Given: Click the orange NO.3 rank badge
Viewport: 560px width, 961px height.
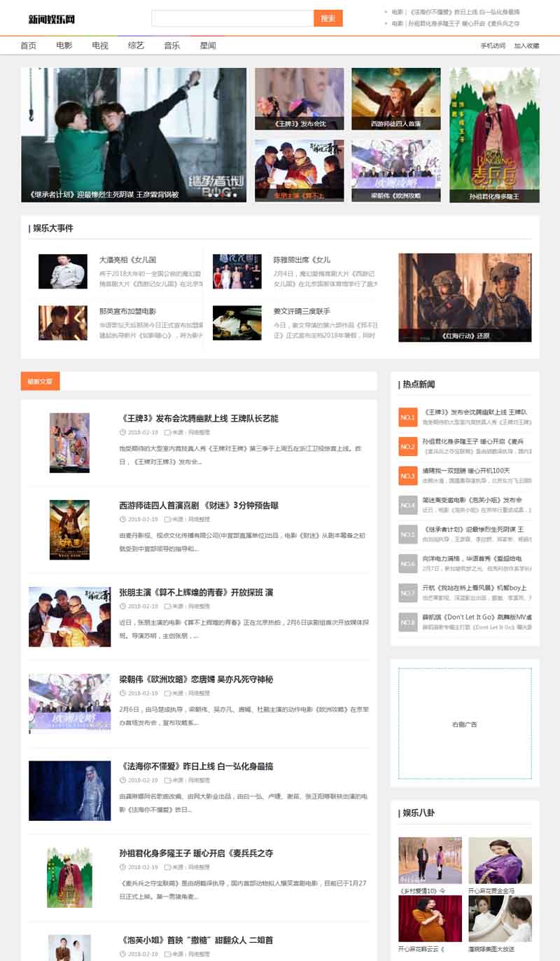Looking at the screenshot, I should pyautogui.click(x=407, y=476).
